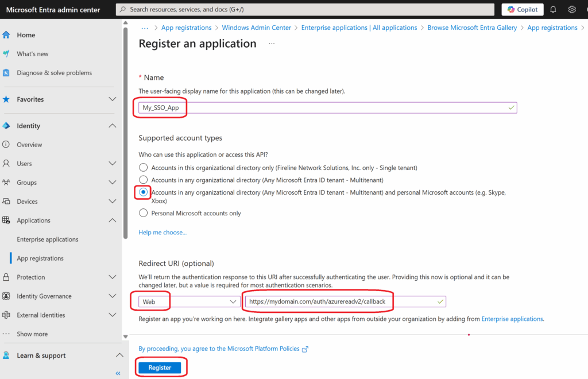Click the Protection lock icon

click(6, 277)
